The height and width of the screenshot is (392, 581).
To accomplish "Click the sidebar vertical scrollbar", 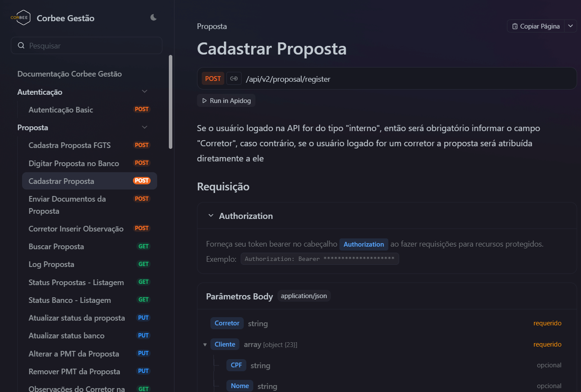I will point(171,102).
